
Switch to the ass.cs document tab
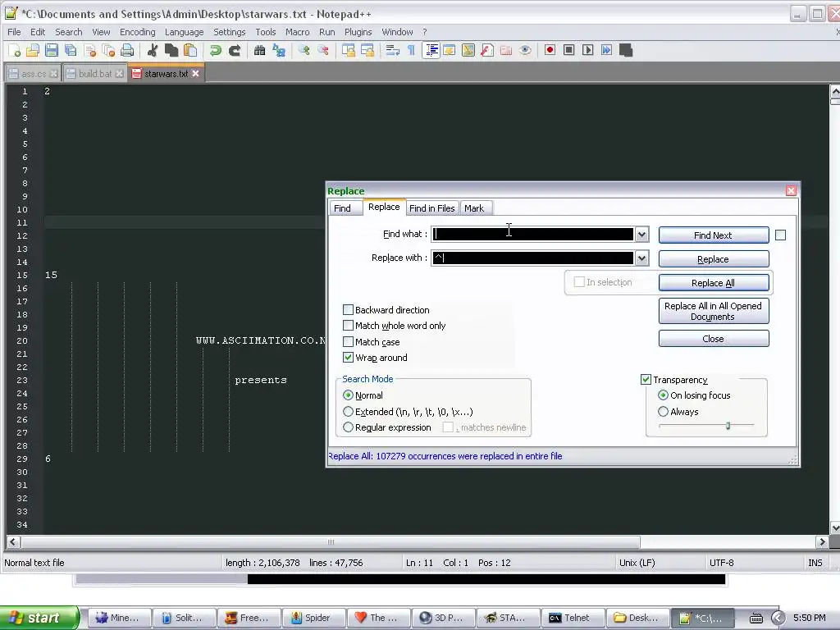[x=33, y=73]
